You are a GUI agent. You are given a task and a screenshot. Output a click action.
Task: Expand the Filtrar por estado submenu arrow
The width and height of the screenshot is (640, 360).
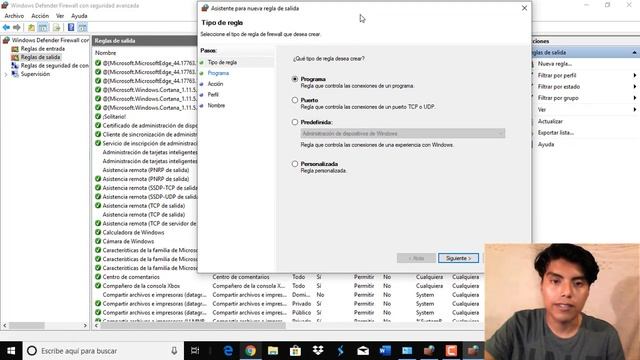tap(635, 87)
